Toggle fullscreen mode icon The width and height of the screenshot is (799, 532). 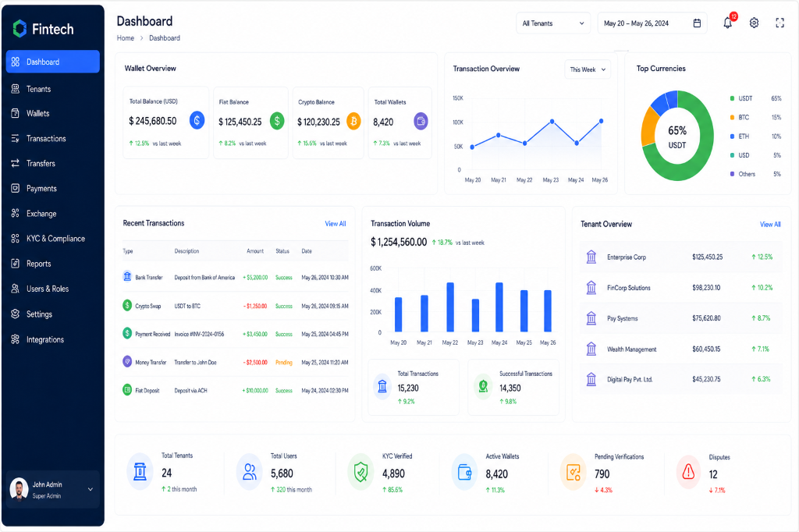(x=779, y=23)
